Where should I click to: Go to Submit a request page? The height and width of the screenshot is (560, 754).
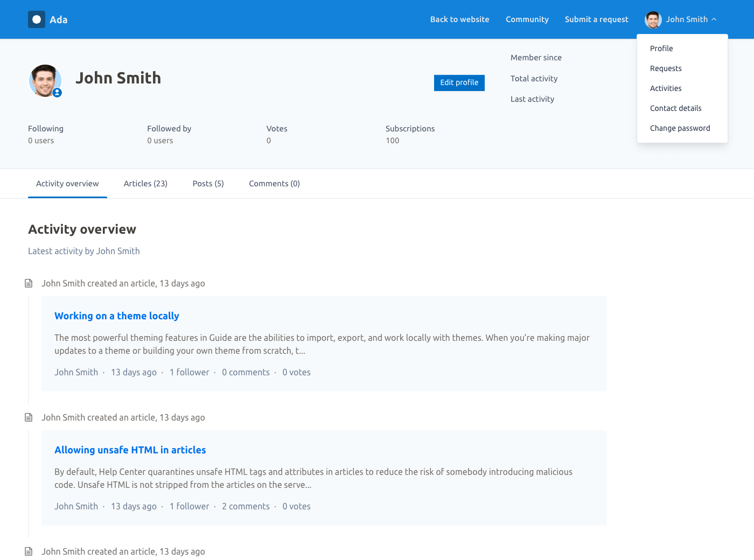click(x=596, y=19)
